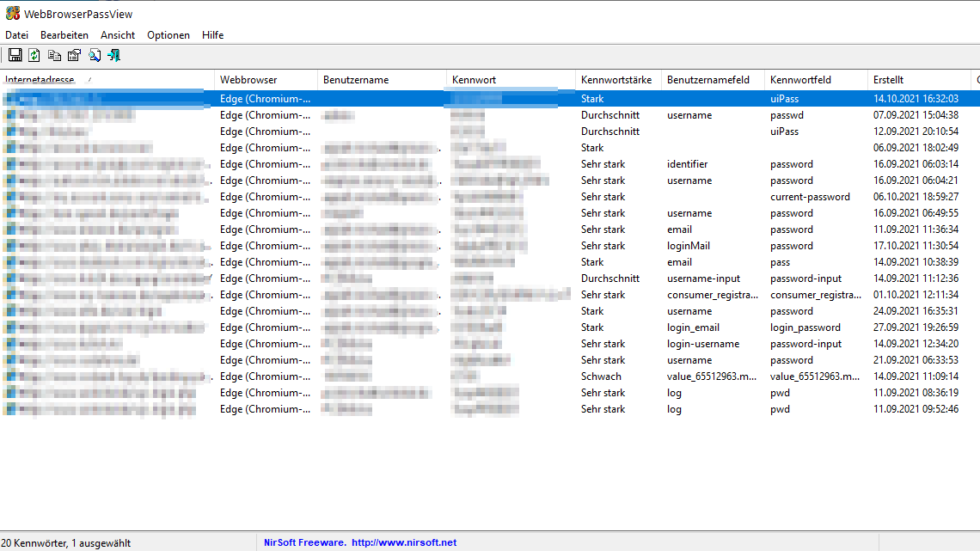Click the Copy selected items icon
The image size is (980, 551).
tap(54, 55)
